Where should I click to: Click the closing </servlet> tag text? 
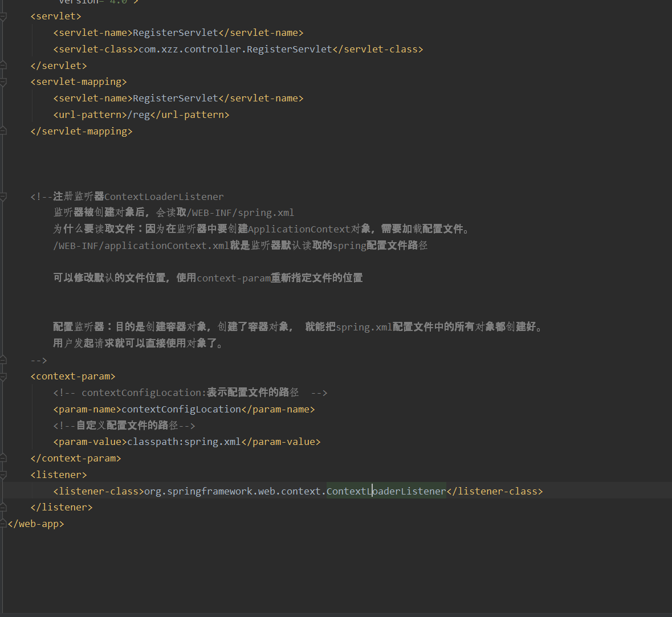coord(59,66)
